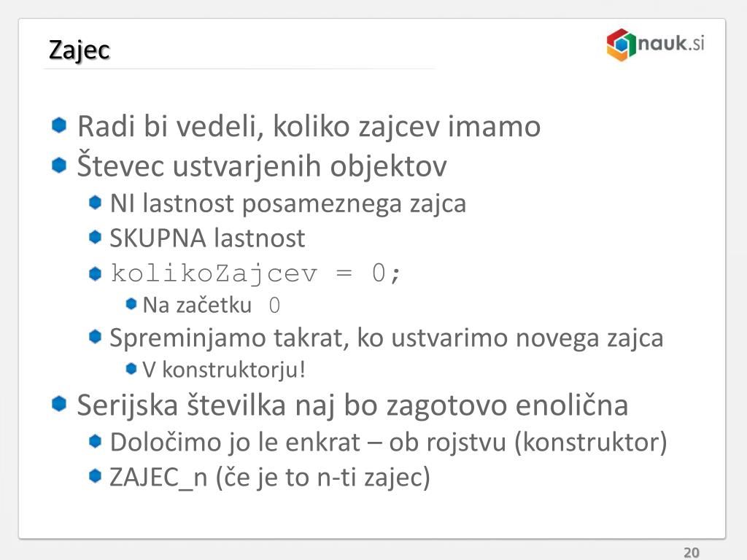Viewport: 747px width, 560px height.
Task: Click the slide number 20
Action: 692,553
